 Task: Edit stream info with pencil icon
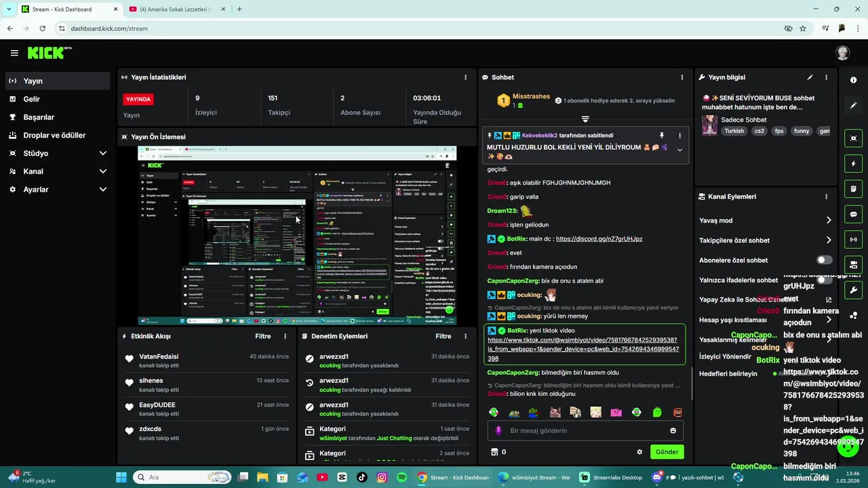pos(810,77)
